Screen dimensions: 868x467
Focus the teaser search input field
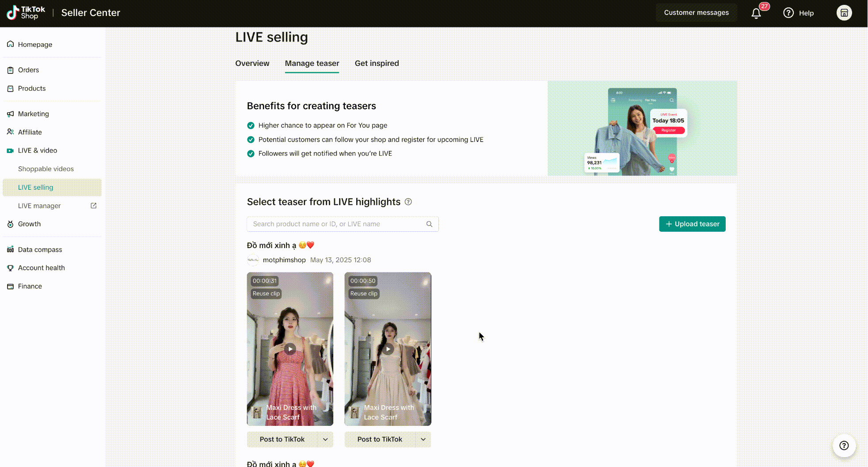pyautogui.click(x=336, y=224)
